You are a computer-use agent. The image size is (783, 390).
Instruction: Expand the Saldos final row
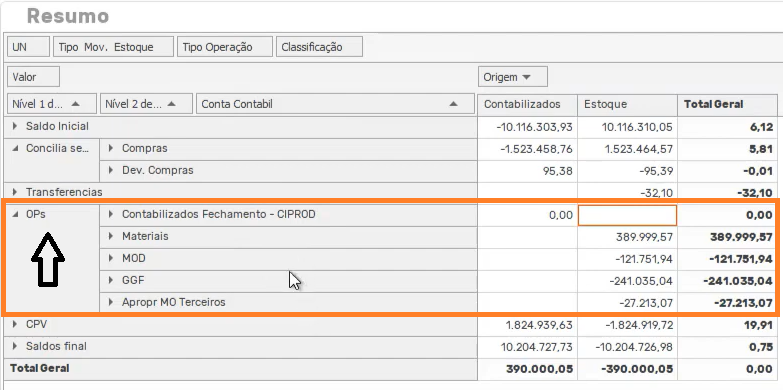15,347
